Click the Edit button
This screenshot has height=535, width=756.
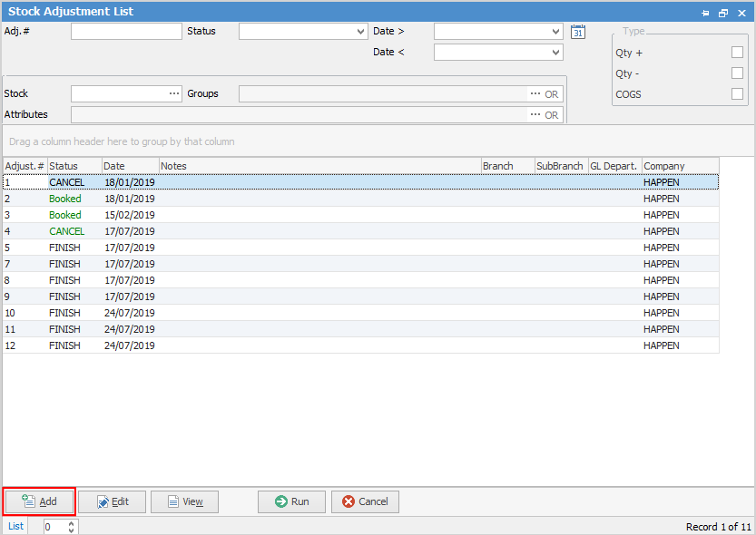[112, 501]
